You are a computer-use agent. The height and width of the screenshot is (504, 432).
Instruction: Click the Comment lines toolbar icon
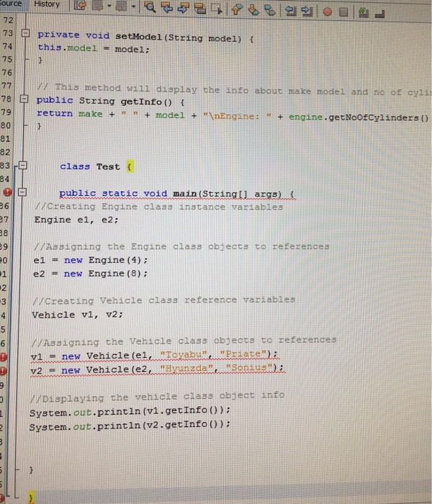364,12
